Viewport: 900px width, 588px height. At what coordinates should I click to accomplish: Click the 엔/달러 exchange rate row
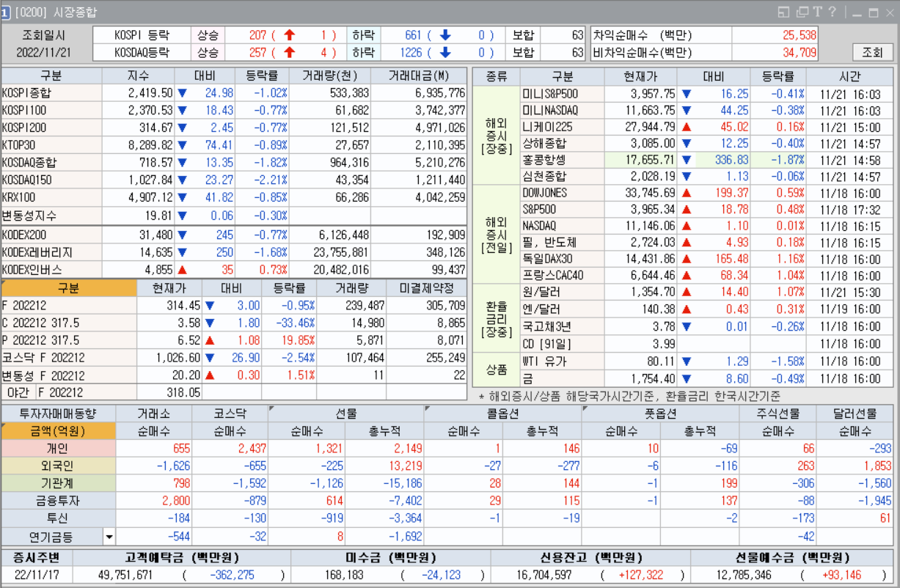click(x=561, y=309)
